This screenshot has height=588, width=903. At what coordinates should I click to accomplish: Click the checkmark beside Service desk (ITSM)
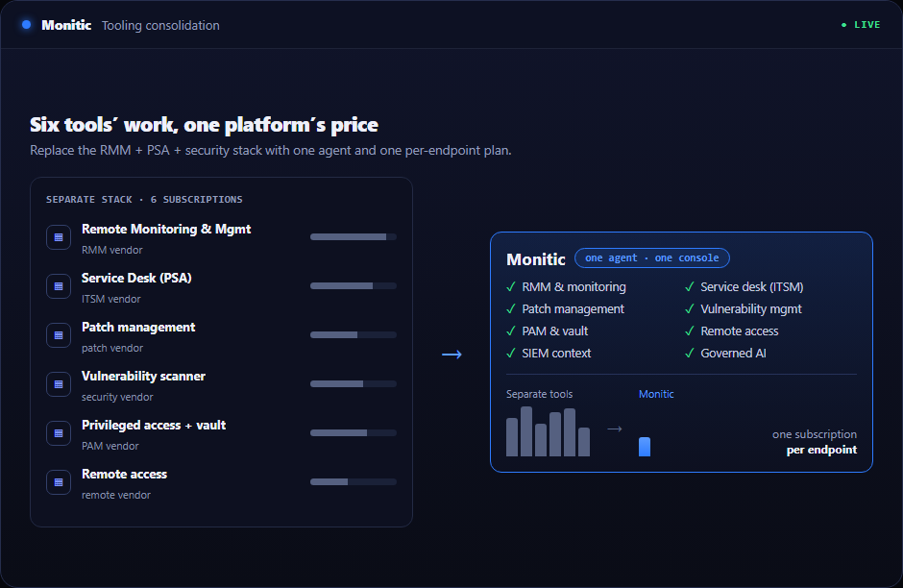tap(690, 287)
